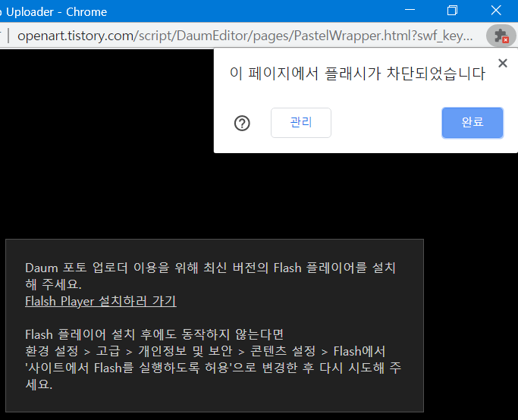Screen dimensions: 518x420
Task: Click the openart.tistory.com URL in address bar
Action: [245, 36]
